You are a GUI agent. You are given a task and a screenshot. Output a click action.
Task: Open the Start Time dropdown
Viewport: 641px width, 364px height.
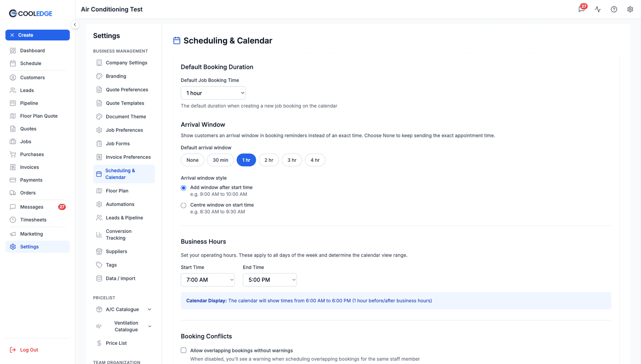[x=208, y=280]
